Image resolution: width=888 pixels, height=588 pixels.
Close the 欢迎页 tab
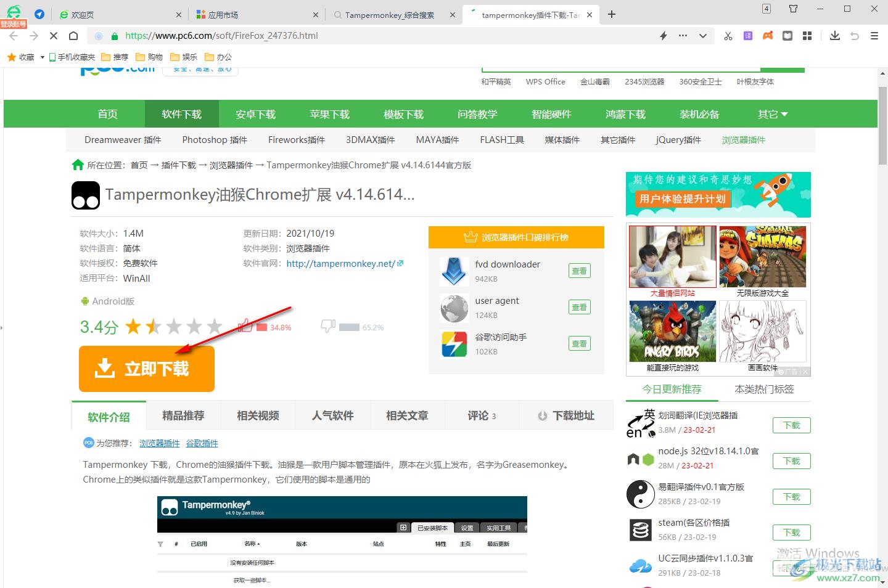coord(179,15)
